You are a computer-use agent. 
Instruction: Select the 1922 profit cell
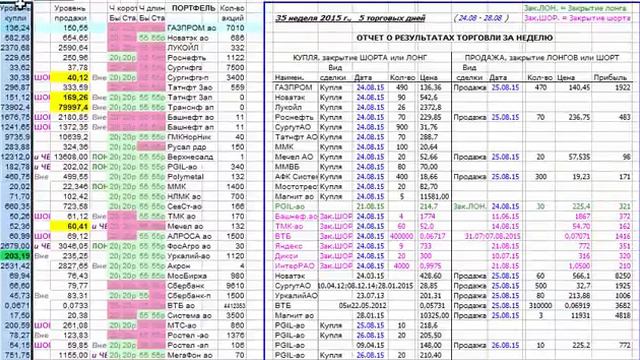tap(622, 87)
